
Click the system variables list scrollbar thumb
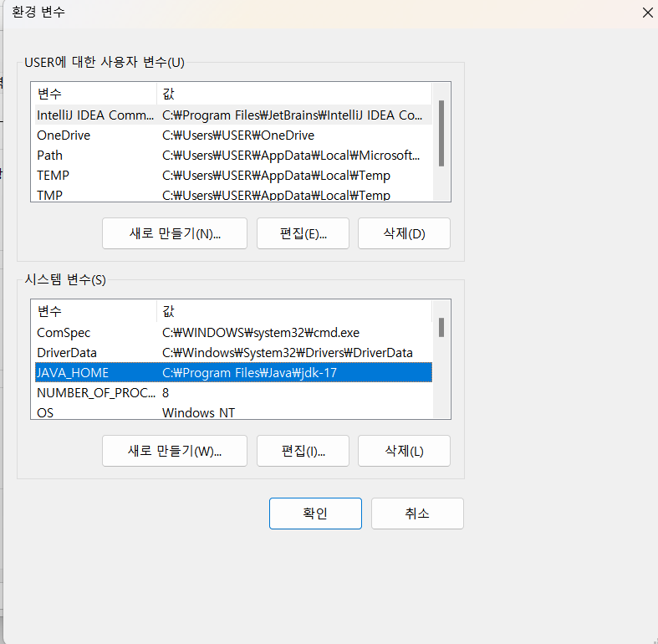tap(441, 327)
